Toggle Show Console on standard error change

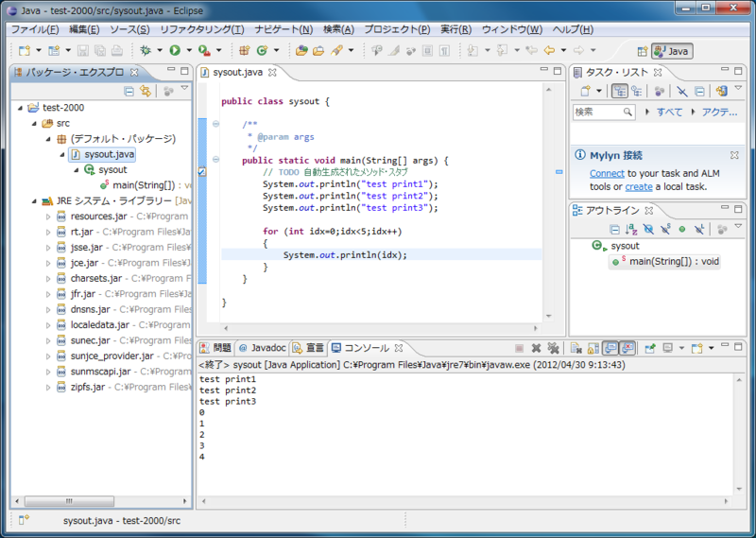627,348
